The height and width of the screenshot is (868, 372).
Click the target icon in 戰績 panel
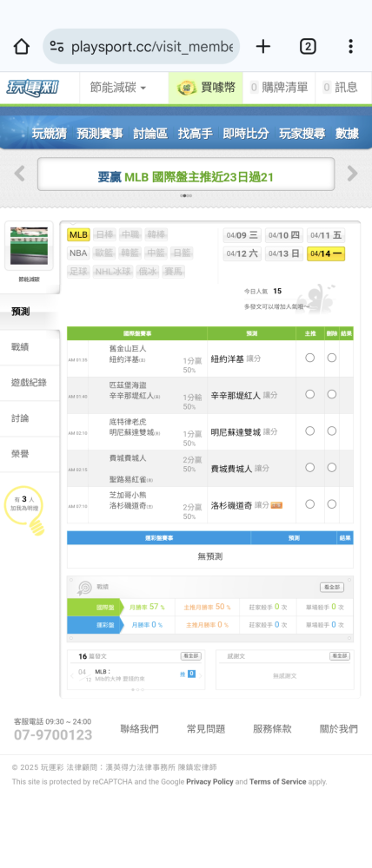(84, 588)
